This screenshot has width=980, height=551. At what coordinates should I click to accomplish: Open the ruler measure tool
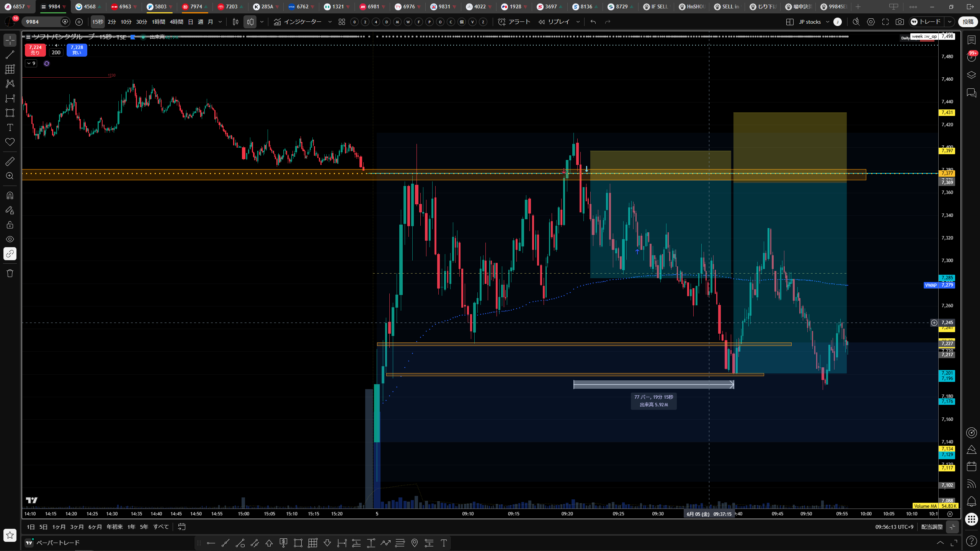(10, 161)
